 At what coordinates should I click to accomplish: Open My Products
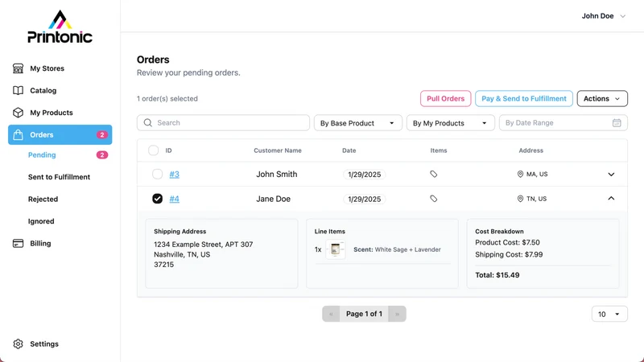(52, 113)
